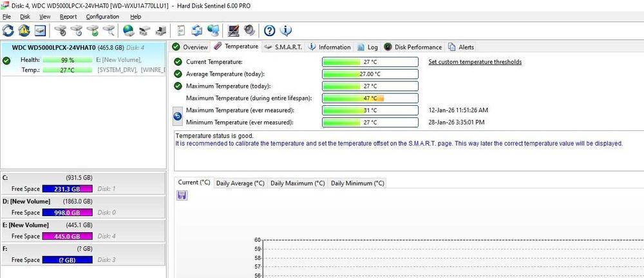Open the Report menu
644x278 pixels.
pyautogui.click(x=68, y=17)
